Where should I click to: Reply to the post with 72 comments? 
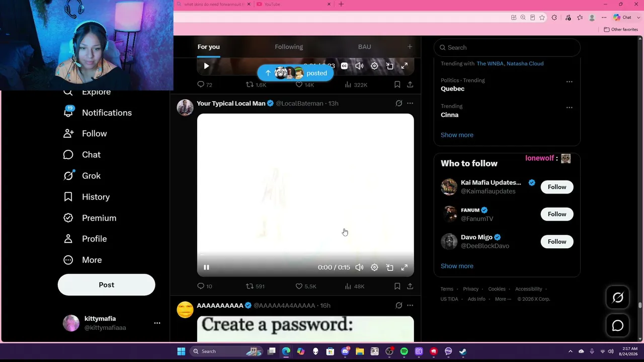pos(204,84)
